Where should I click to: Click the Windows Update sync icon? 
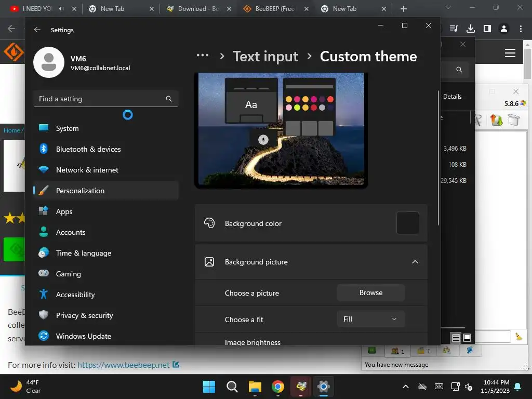(x=44, y=336)
